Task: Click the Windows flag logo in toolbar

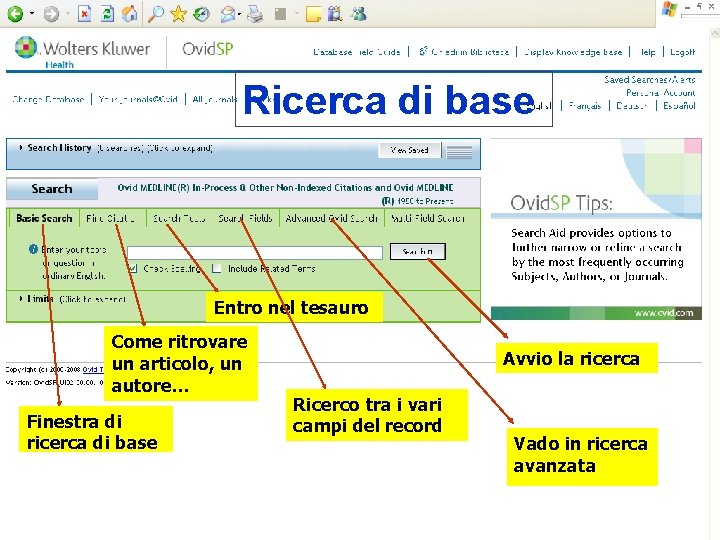Action: coord(669,10)
